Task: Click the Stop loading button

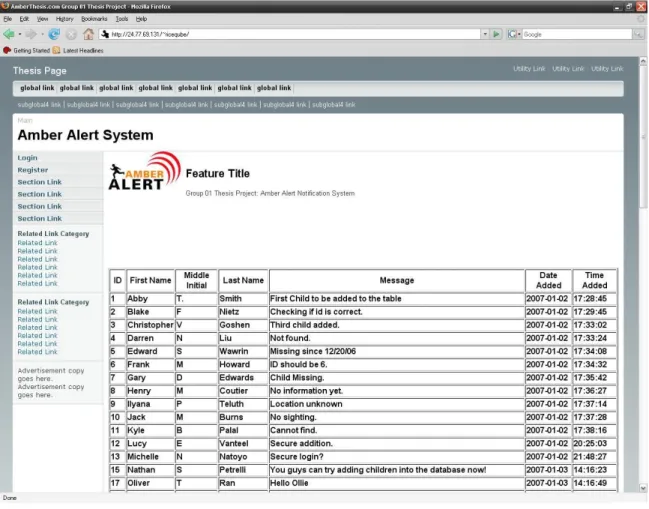Action: [71, 35]
